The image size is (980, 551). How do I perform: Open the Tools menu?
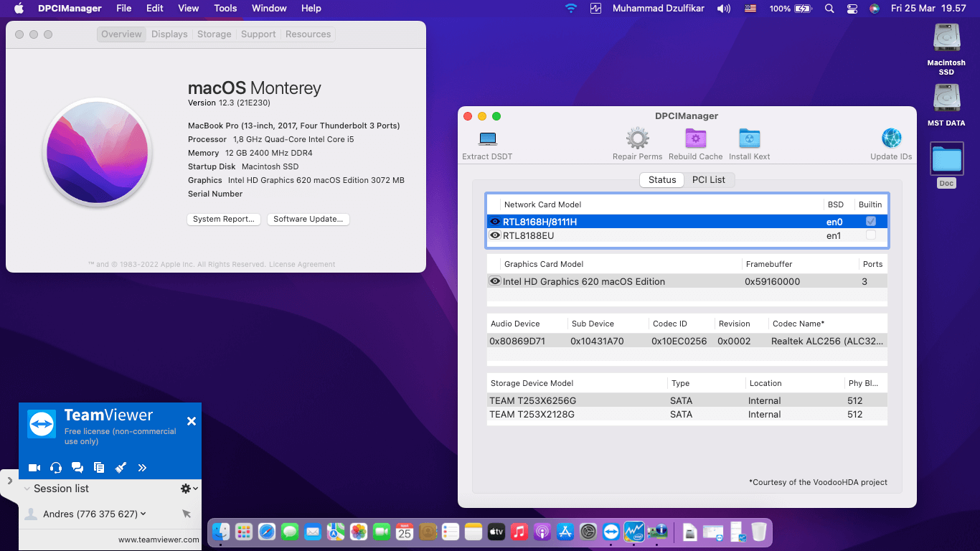[x=225, y=8]
